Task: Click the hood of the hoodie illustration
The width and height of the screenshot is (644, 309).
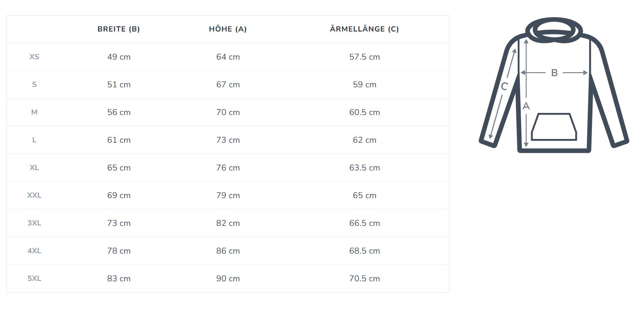Action: pos(554,30)
